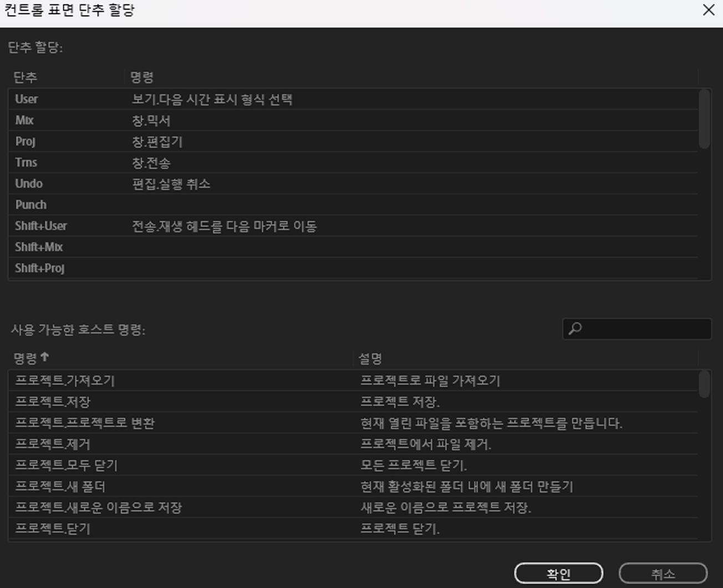Select the Shift+Mix row
The height and width of the screenshot is (588, 723).
(x=353, y=247)
